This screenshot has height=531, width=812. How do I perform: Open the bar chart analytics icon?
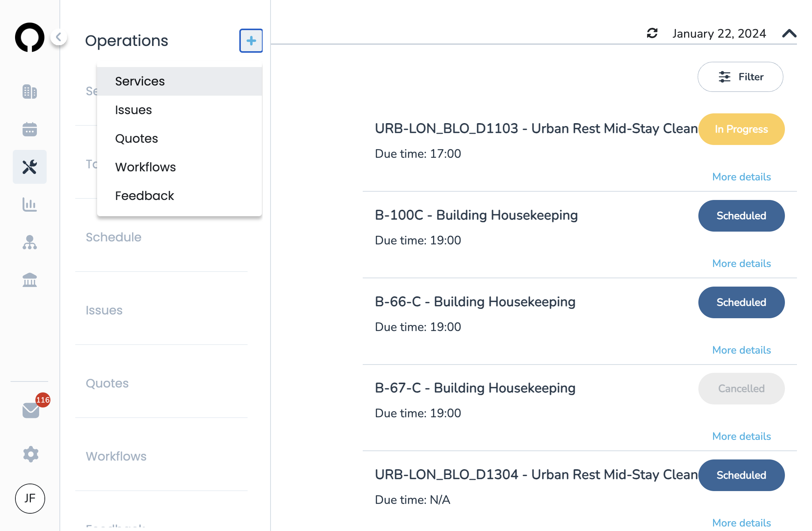point(29,204)
